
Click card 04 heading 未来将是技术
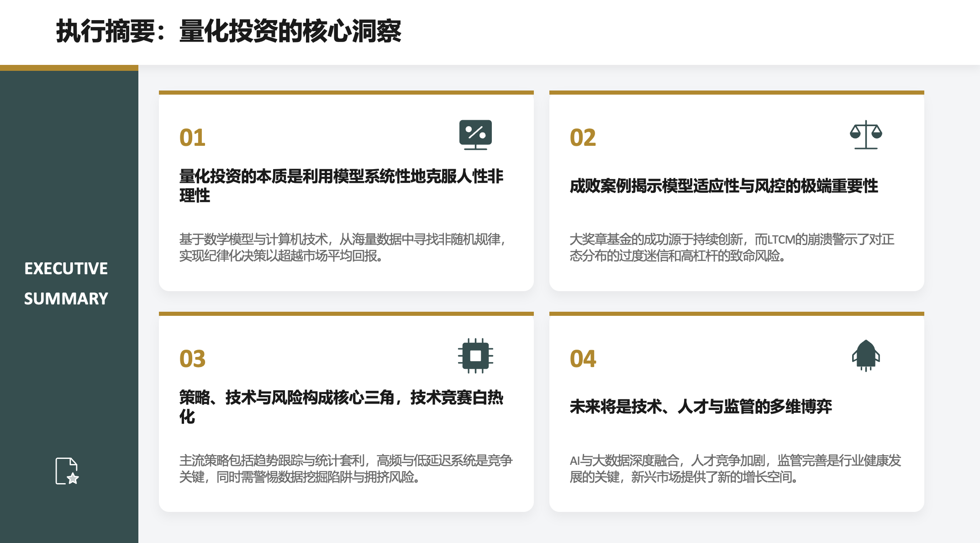pos(701,406)
